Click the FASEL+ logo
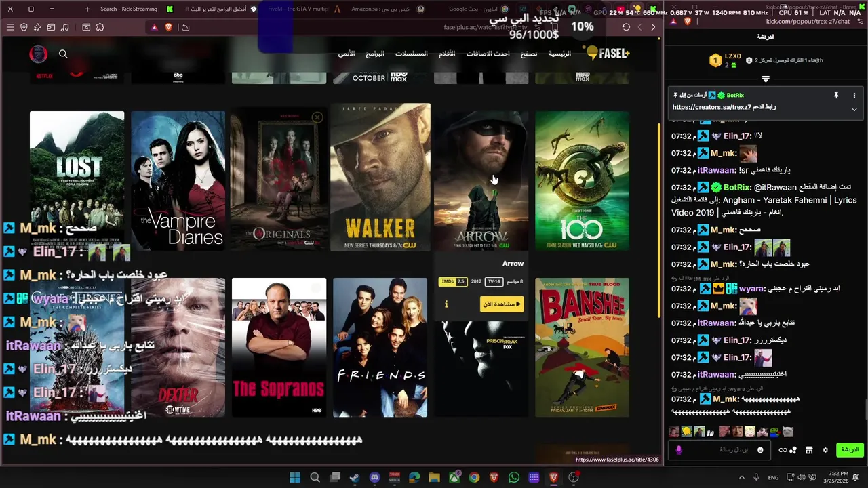 pos(608,53)
